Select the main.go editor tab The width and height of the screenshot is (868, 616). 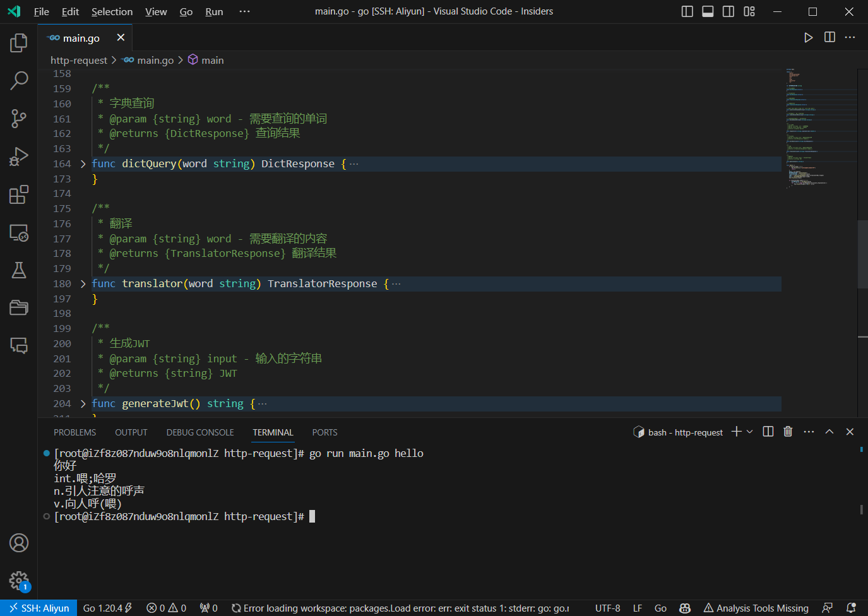pyautogui.click(x=86, y=38)
